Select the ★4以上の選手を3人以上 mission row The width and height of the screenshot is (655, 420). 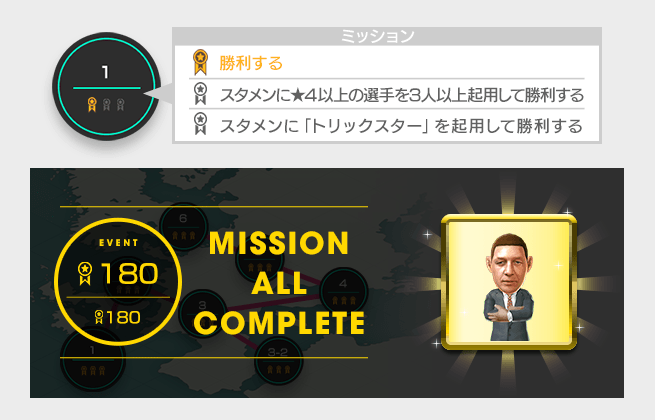[x=386, y=94]
